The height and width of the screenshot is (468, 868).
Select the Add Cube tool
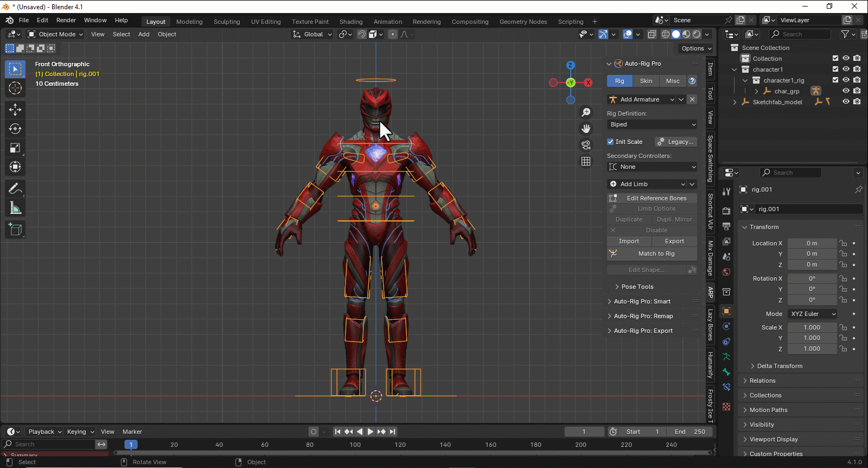click(x=15, y=230)
